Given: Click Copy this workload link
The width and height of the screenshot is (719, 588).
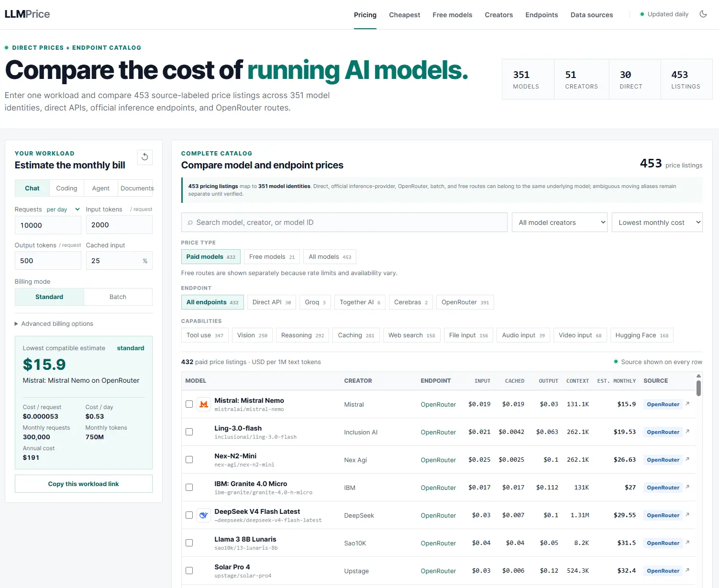Looking at the screenshot, I should coord(83,484).
